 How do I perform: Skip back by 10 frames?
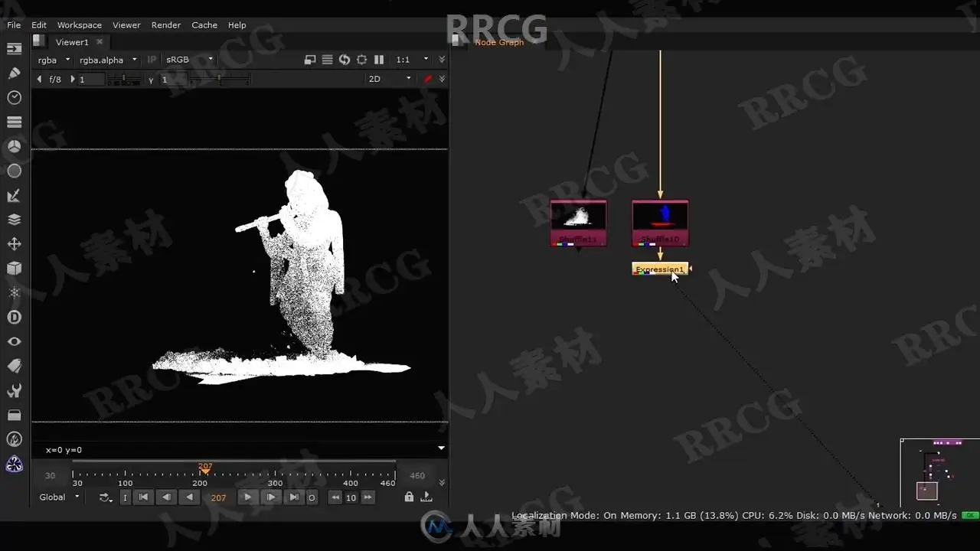(x=335, y=497)
